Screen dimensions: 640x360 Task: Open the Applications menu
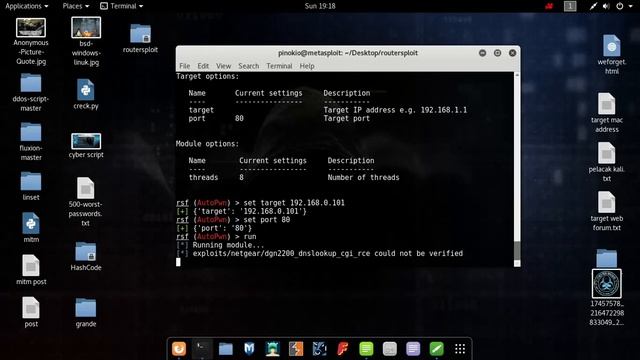click(x=27, y=6)
